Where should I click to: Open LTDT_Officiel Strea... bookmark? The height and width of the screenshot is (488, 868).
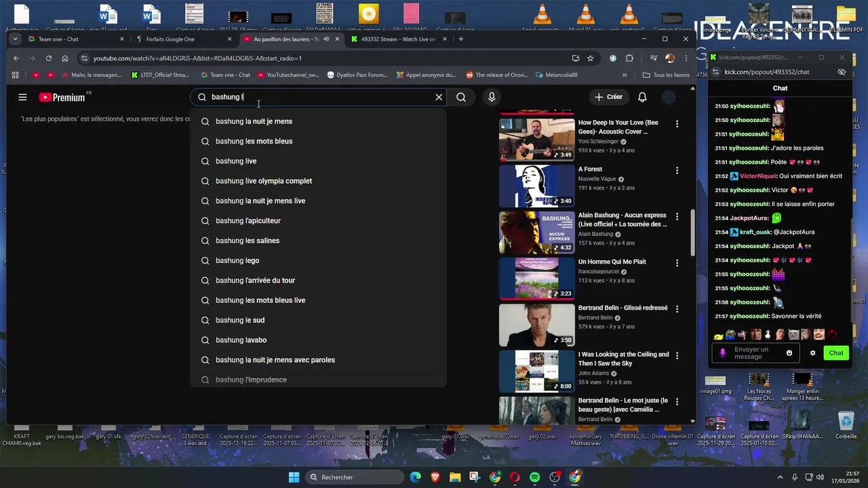click(x=160, y=75)
